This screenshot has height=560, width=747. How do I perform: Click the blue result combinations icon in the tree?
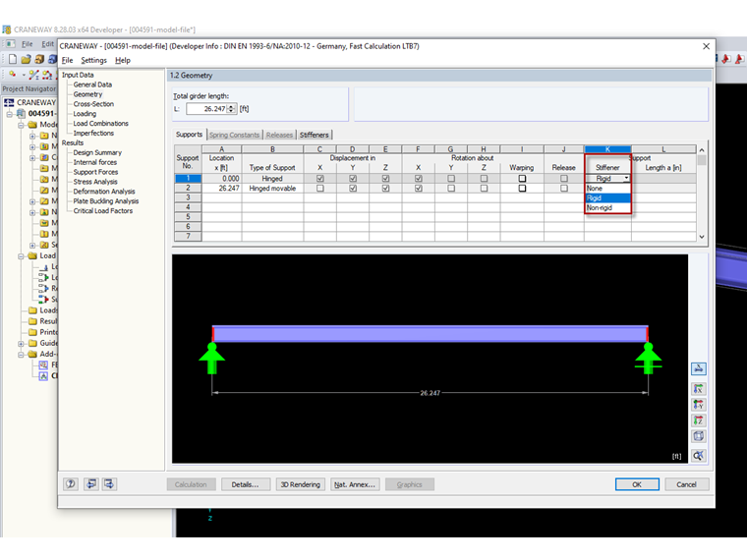43,288
